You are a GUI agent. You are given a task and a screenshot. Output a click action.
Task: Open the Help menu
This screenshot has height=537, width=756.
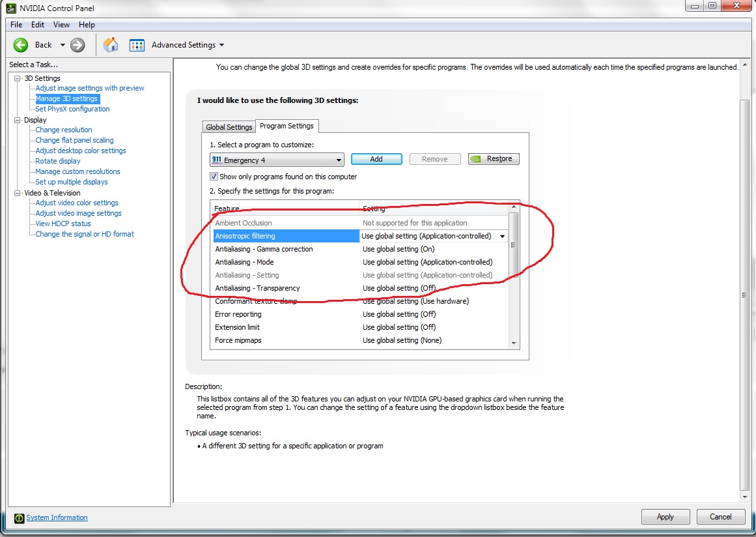point(87,25)
